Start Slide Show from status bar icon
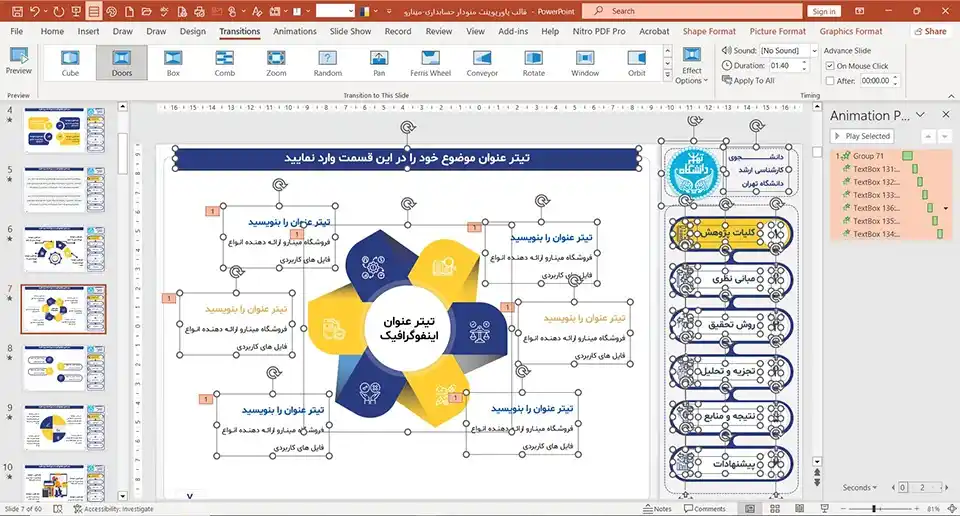Viewport: 960px width, 516px height. pyautogui.click(x=824, y=509)
